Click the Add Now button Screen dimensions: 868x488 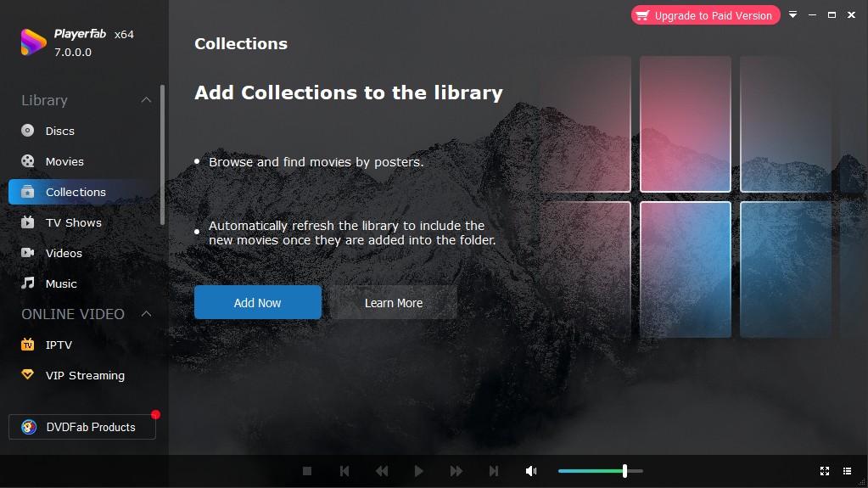257,302
